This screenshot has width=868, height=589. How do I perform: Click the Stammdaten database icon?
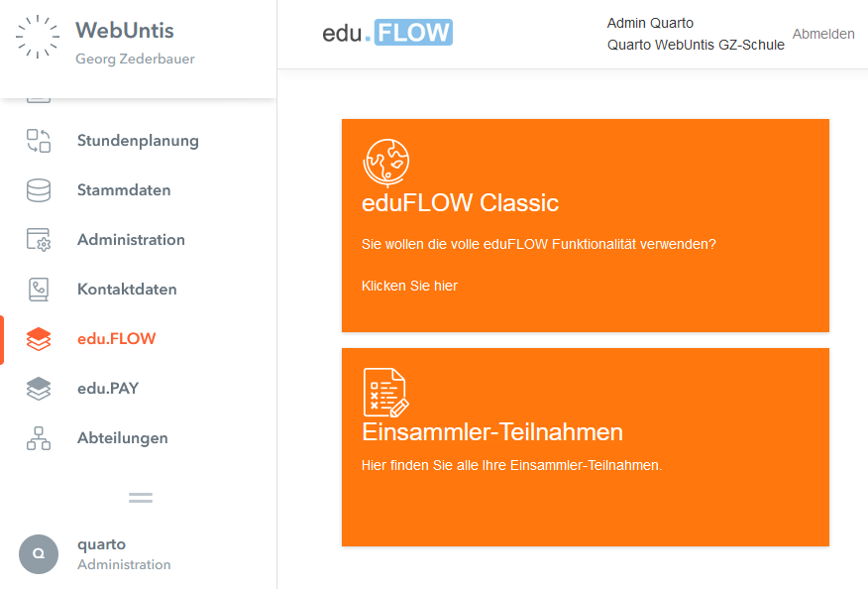[39, 190]
